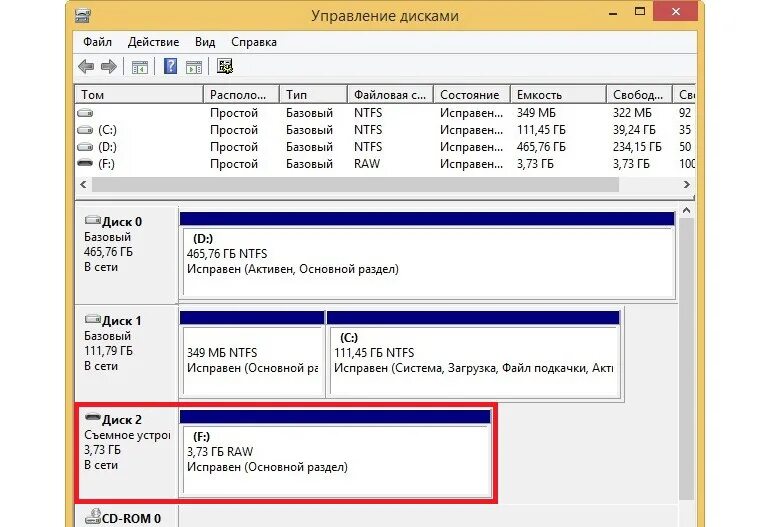Click the CD-ROM 0 drive icon
This screenshot has width=770, height=527.
[x=93, y=516]
